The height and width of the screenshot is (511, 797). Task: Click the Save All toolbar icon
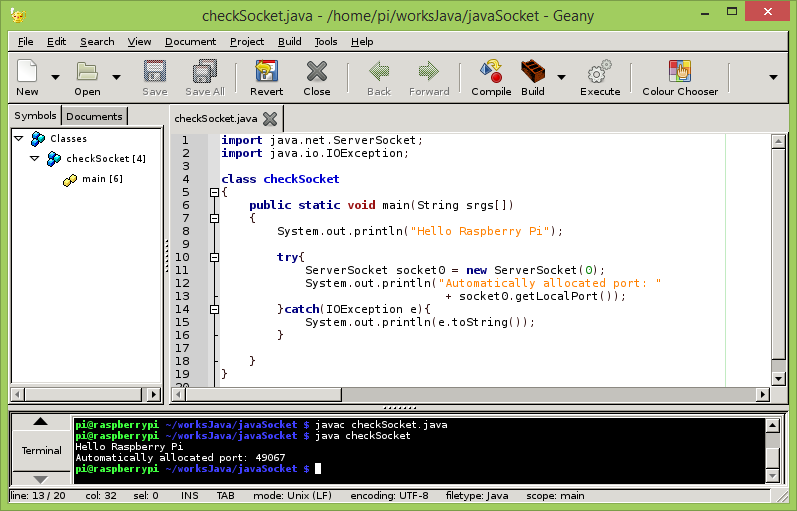pyautogui.click(x=205, y=71)
